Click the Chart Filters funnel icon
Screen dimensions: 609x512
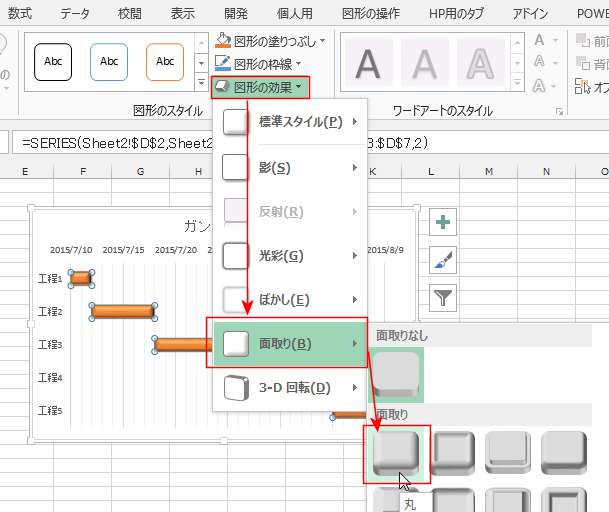point(443,296)
